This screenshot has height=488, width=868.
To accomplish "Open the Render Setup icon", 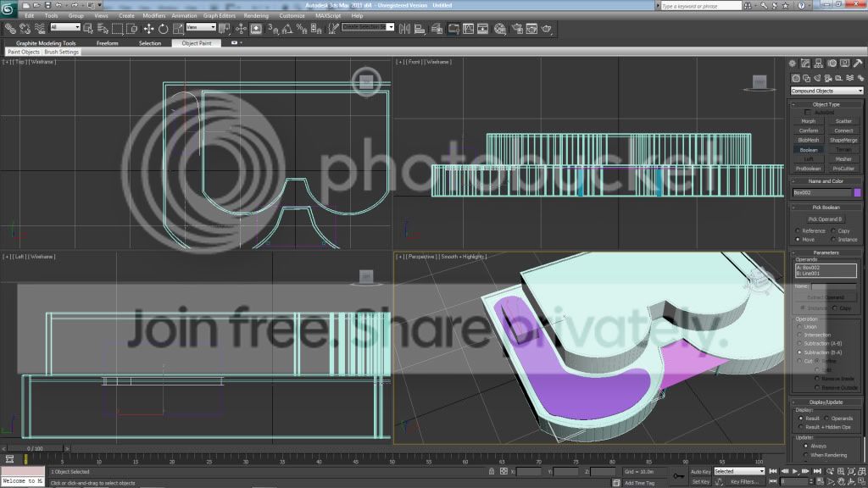I will (x=517, y=29).
